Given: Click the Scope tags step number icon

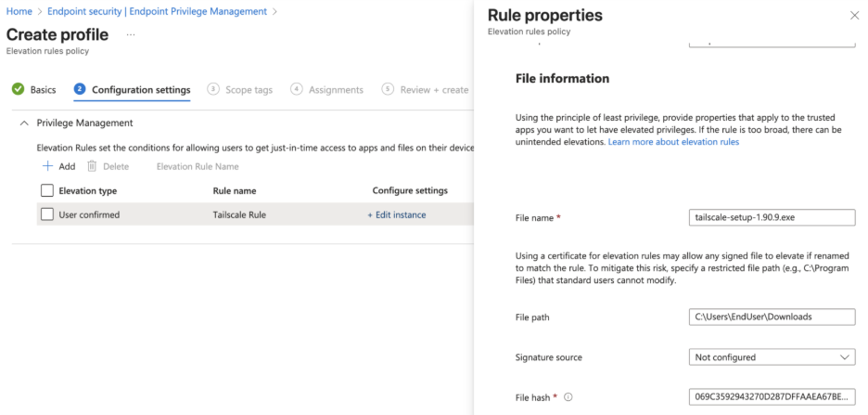Looking at the screenshot, I should [x=213, y=90].
